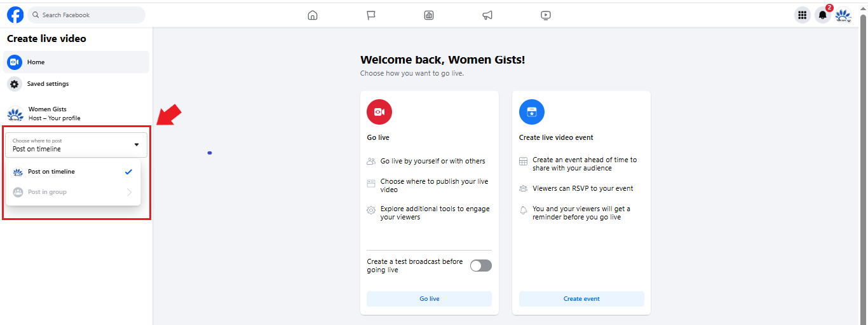Viewport: 868px width, 325px height.
Task: Click the Women Gists host profile avatar
Action: [15, 114]
